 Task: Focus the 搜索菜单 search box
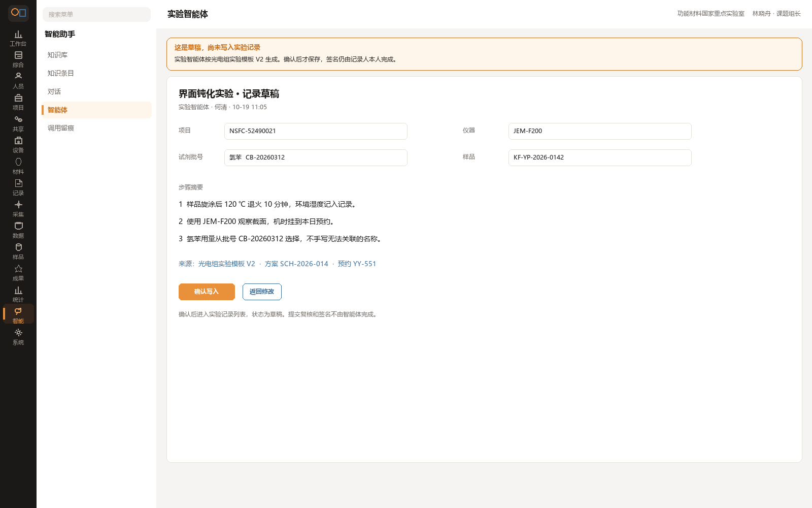pos(96,14)
